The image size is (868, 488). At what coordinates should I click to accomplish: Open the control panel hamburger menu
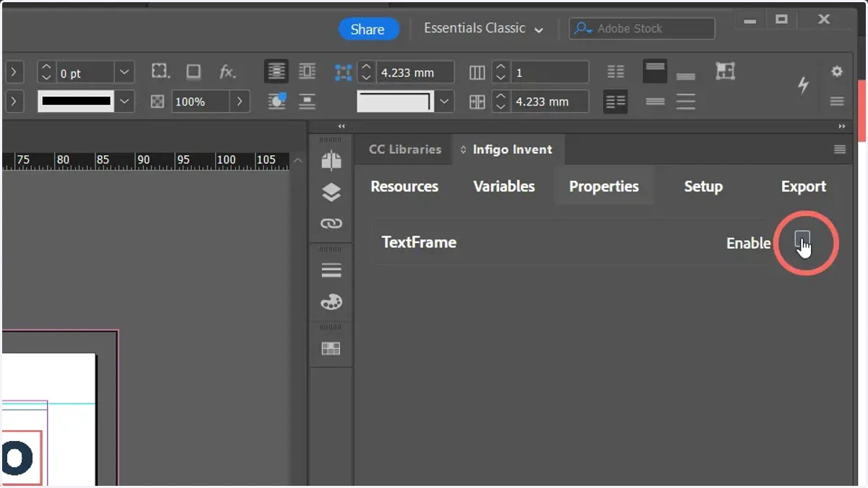[x=837, y=101]
